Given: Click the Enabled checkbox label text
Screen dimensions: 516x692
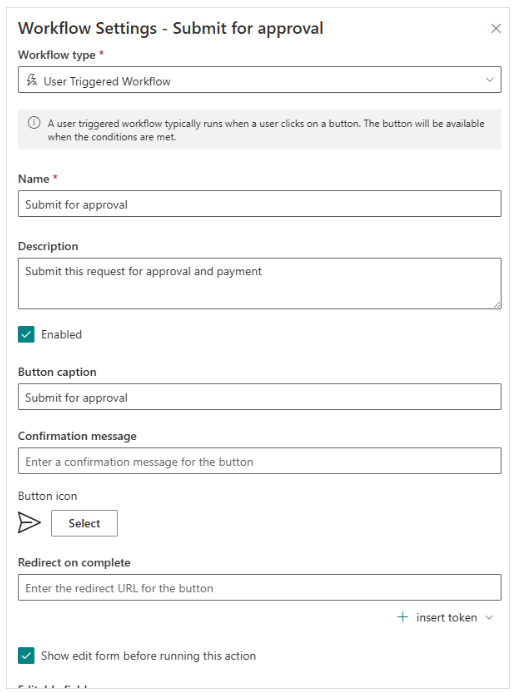Looking at the screenshot, I should [x=61, y=335].
